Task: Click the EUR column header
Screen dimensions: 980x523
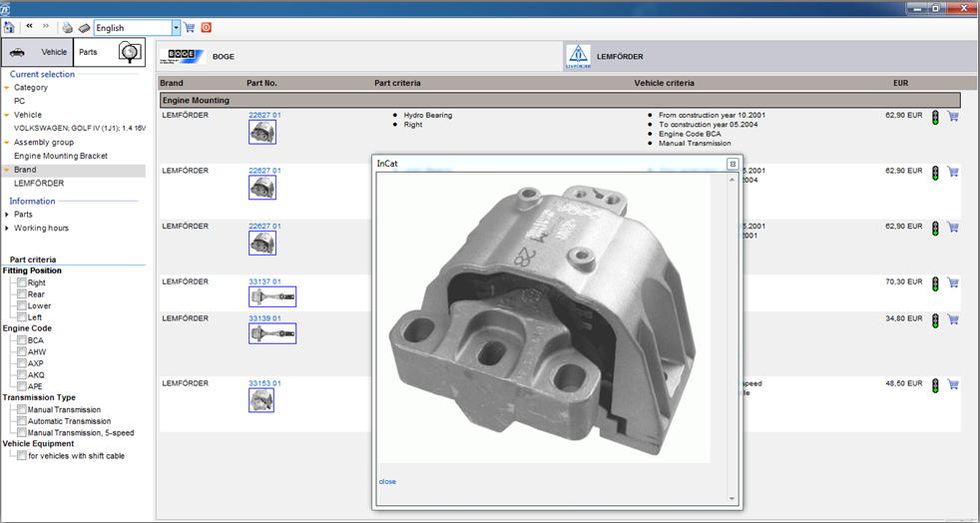Action: pyautogui.click(x=900, y=83)
